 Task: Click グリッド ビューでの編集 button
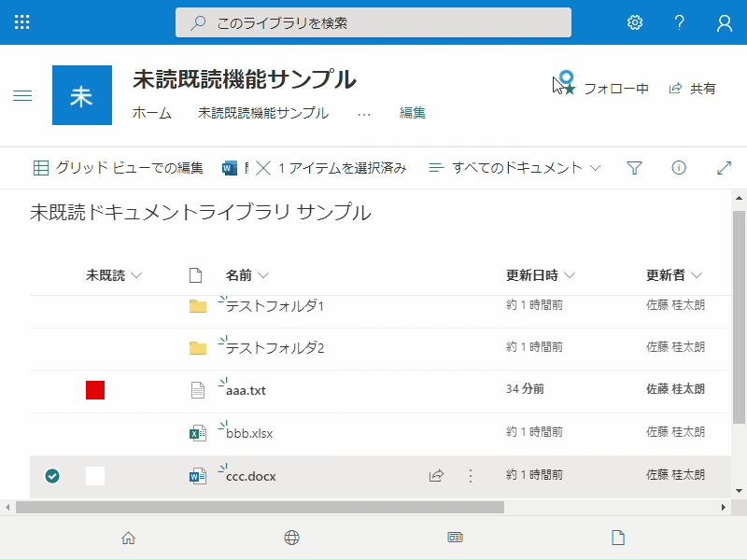(119, 168)
